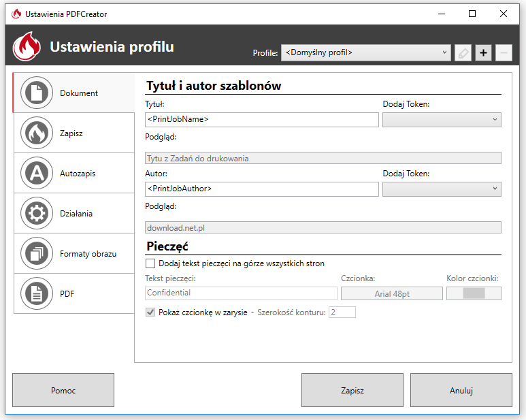Click the PDF document icon in sidebar
The height and width of the screenshot is (420, 526).
(37, 294)
